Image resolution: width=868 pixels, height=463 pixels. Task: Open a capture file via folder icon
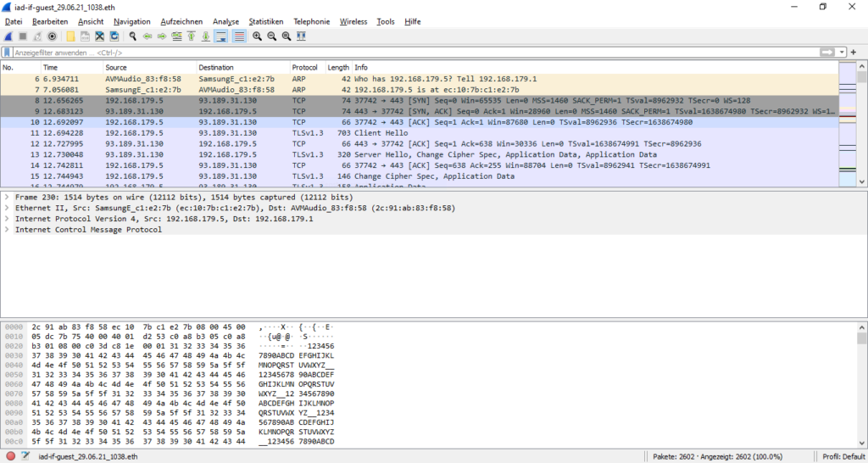tap(70, 36)
